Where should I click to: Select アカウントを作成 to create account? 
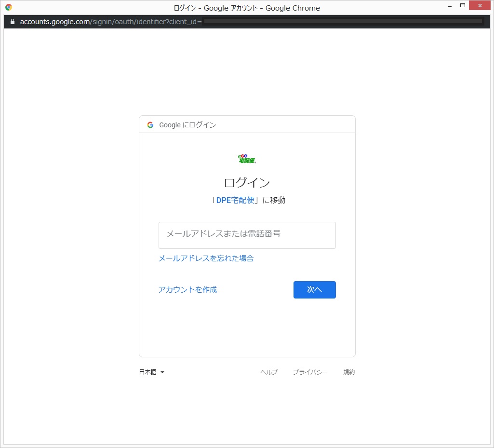tap(187, 289)
